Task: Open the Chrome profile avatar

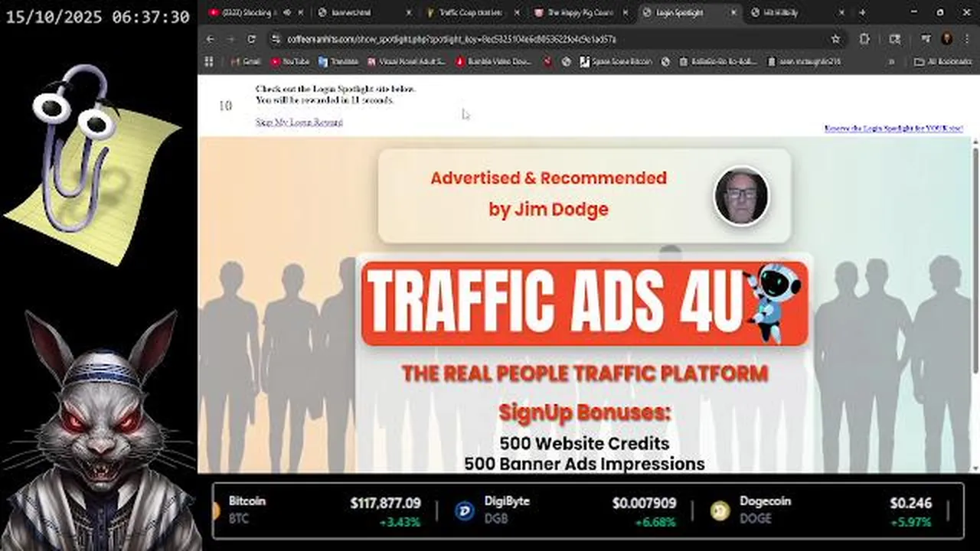Action: [x=946, y=39]
